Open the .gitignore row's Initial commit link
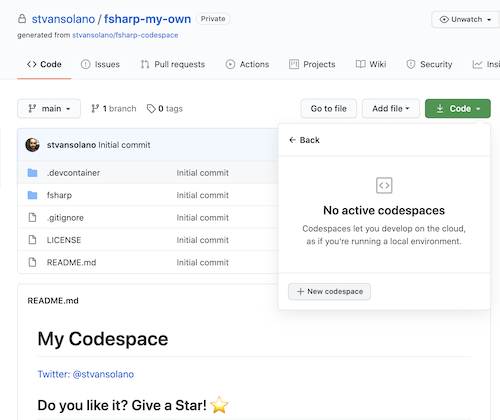 (203, 218)
